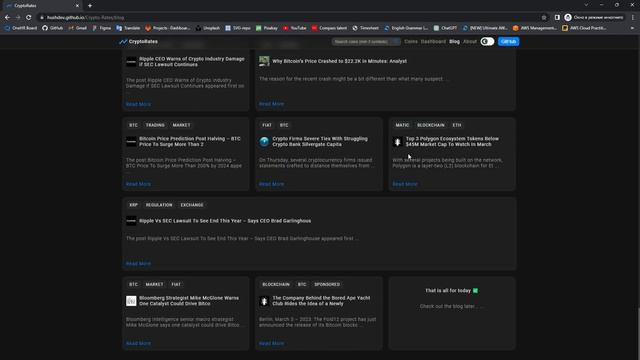The image size is (640, 360).
Task: Open the Chrome three-dot menu
Action: click(x=633, y=18)
